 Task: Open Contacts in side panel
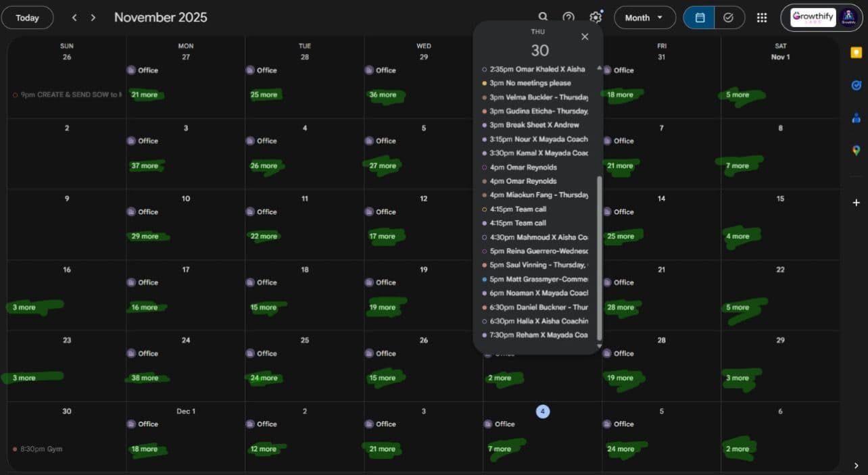(856, 118)
